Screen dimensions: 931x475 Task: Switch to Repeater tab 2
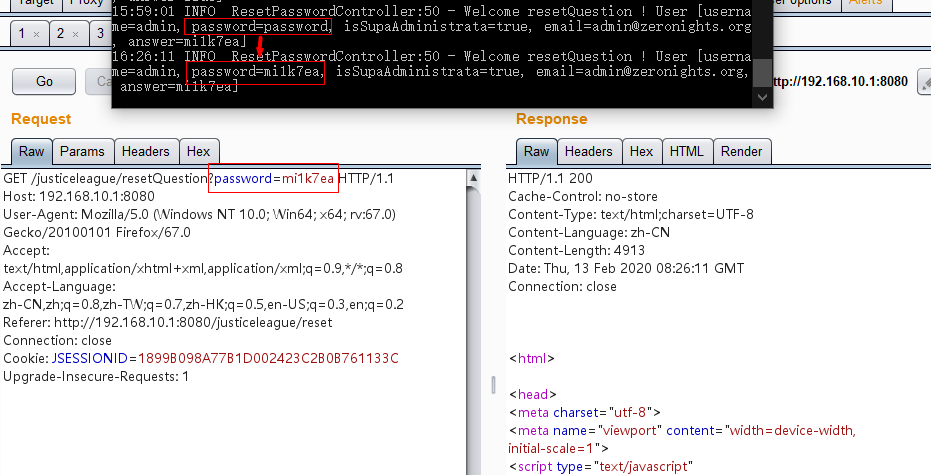point(60,34)
